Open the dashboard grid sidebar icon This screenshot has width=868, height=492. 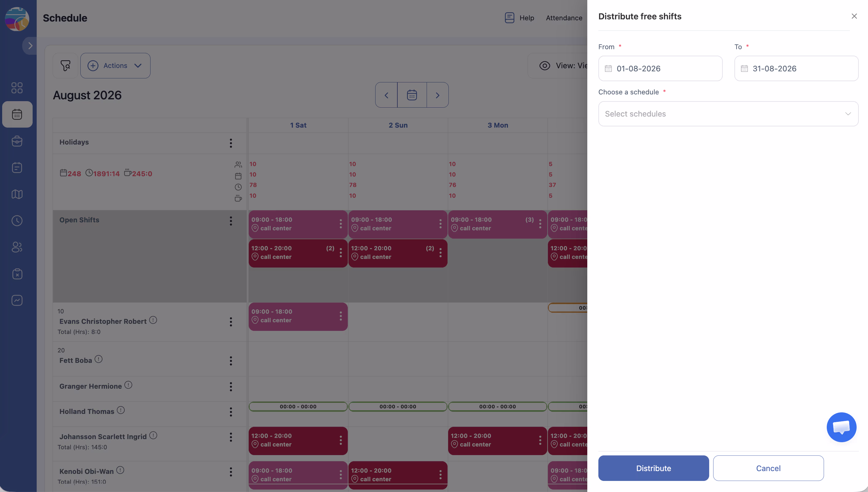pyautogui.click(x=17, y=88)
